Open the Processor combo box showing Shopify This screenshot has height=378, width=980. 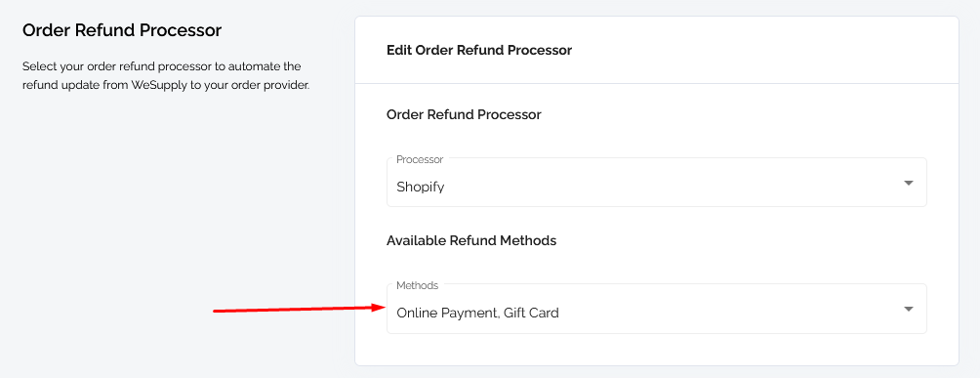tap(656, 182)
